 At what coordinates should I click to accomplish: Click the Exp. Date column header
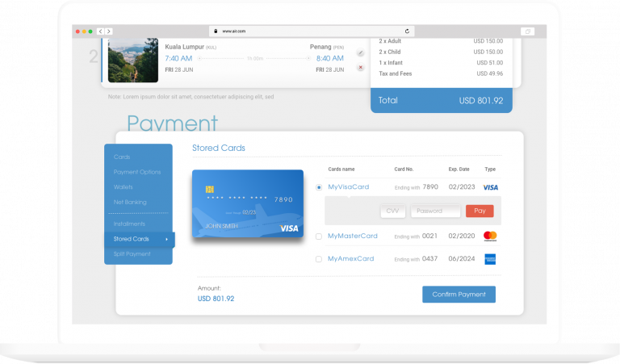459,169
